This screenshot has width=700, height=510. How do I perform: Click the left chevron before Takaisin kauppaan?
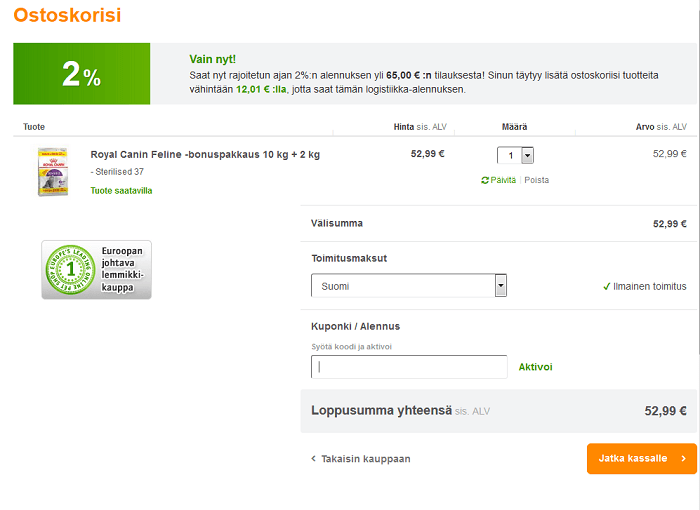tap(313, 459)
